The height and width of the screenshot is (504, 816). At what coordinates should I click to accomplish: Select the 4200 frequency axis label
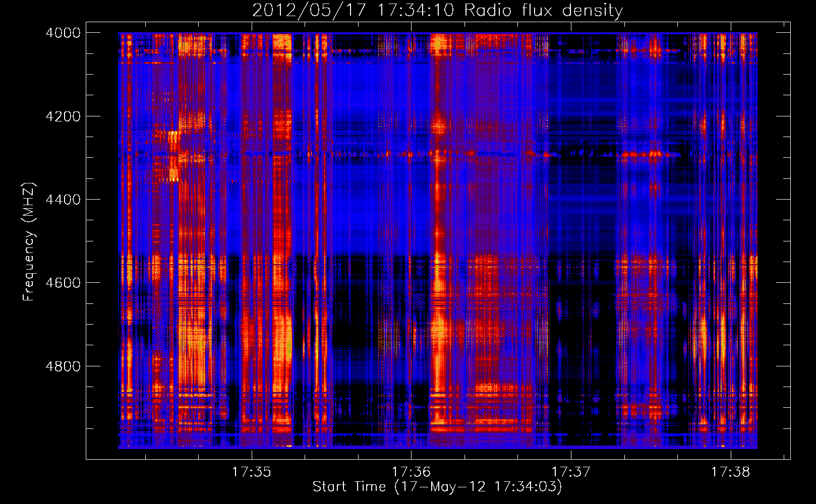point(63,116)
